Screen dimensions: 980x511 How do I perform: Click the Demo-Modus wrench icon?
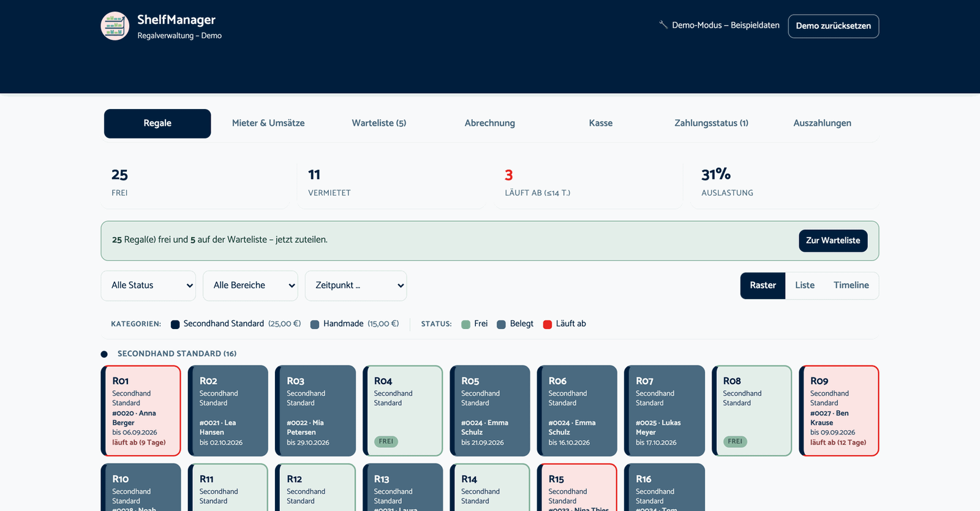pos(663,25)
